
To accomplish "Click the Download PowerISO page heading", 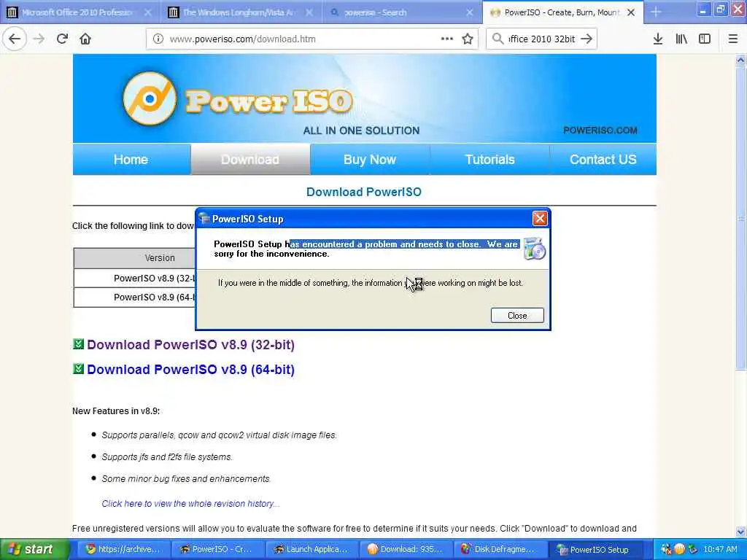I will [364, 192].
